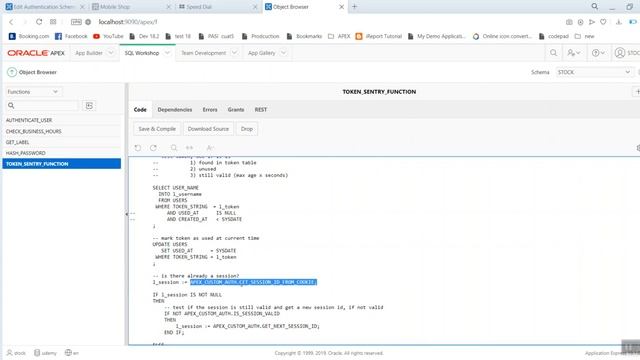This screenshot has height=360, width=640.
Task: Click the auto-complete icon in code editor toolbar
Action: [x=210, y=148]
